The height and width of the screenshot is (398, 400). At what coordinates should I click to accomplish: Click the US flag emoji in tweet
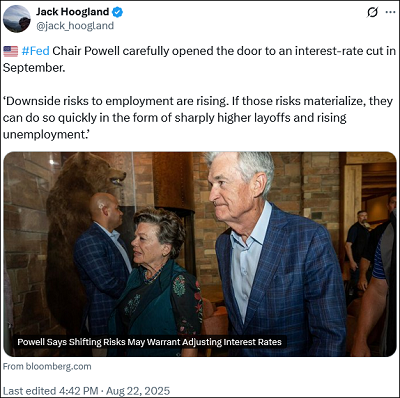pos(11,51)
